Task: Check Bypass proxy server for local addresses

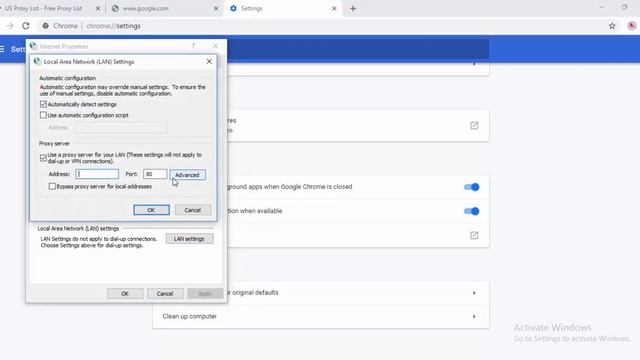Action: [x=52, y=186]
